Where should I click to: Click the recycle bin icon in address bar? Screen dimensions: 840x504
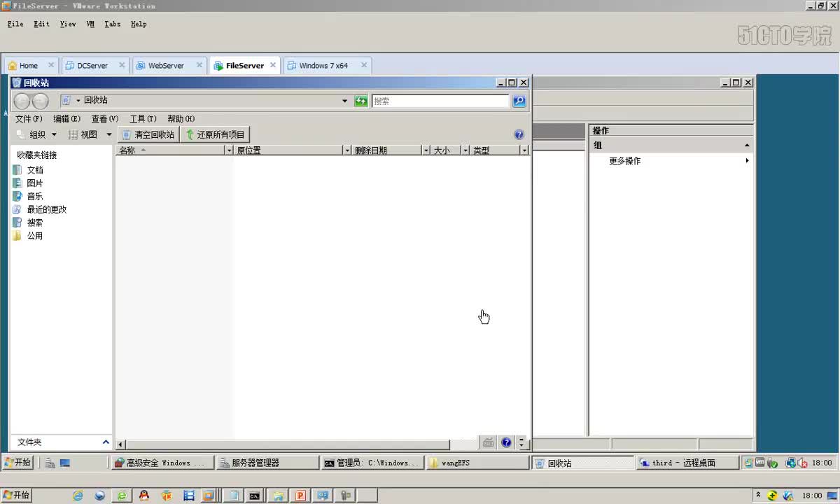tap(66, 100)
